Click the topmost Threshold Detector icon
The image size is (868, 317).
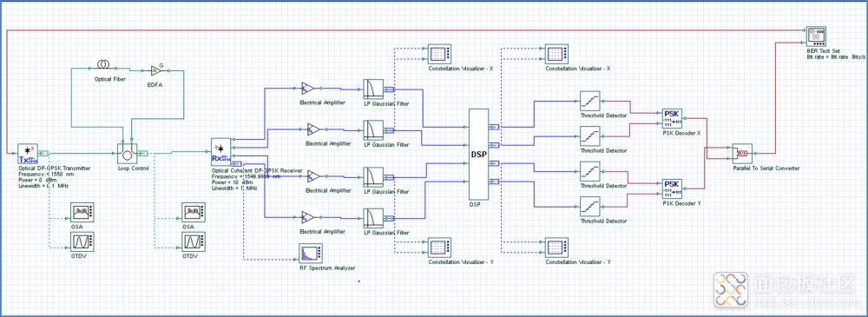point(589,100)
